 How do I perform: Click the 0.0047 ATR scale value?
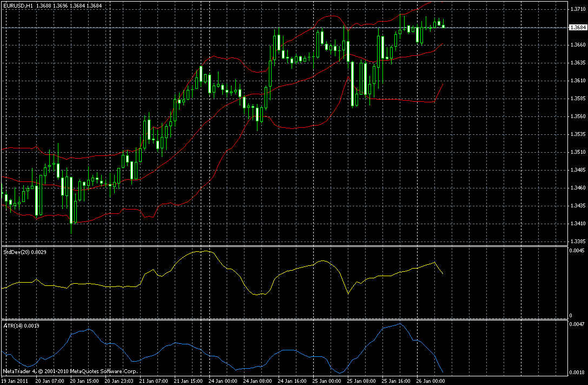(x=577, y=324)
